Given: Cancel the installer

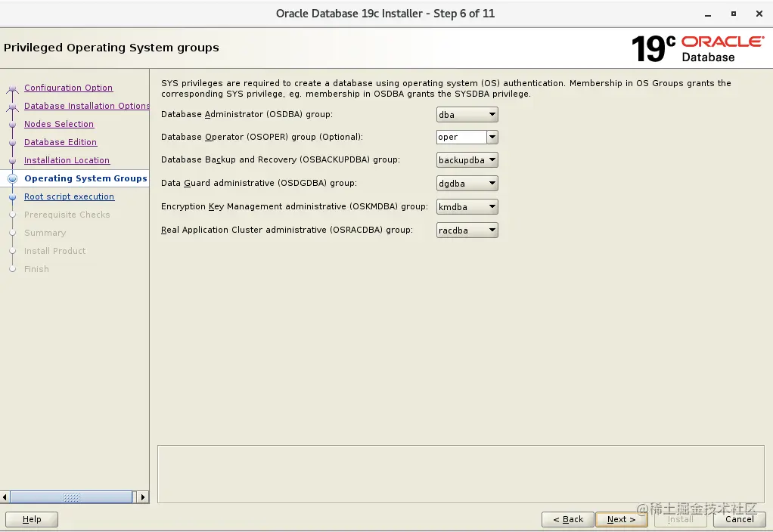Looking at the screenshot, I should click(x=739, y=519).
